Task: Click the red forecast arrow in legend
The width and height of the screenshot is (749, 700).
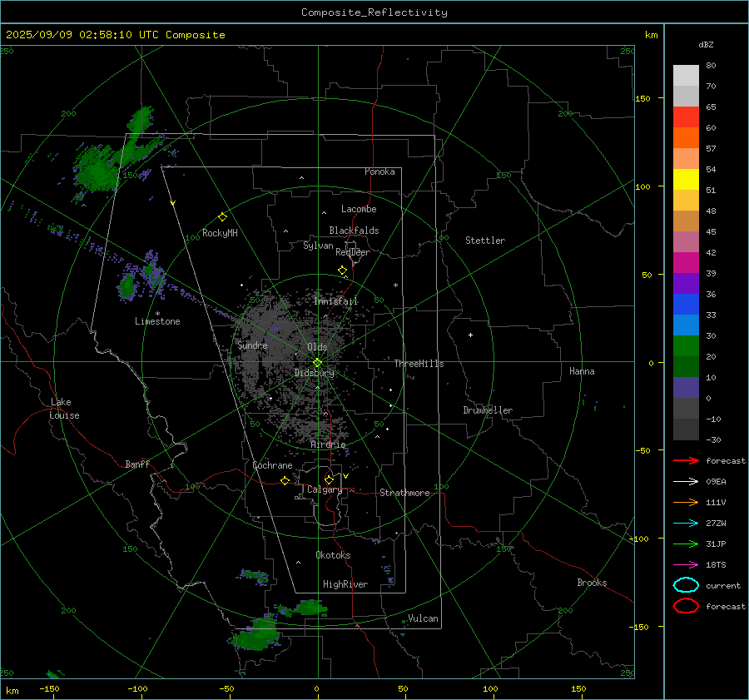Action: (x=686, y=460)
